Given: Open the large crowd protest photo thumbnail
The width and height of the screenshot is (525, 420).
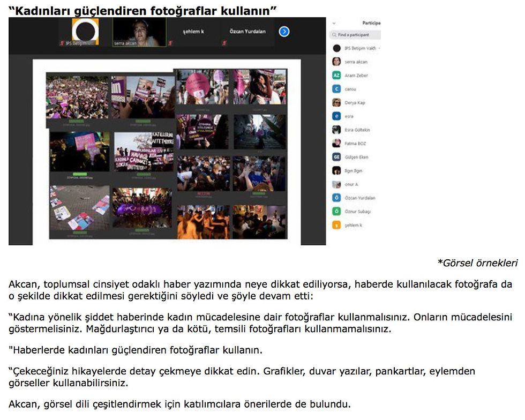Looking at the screenshot, I should [77, 97].
